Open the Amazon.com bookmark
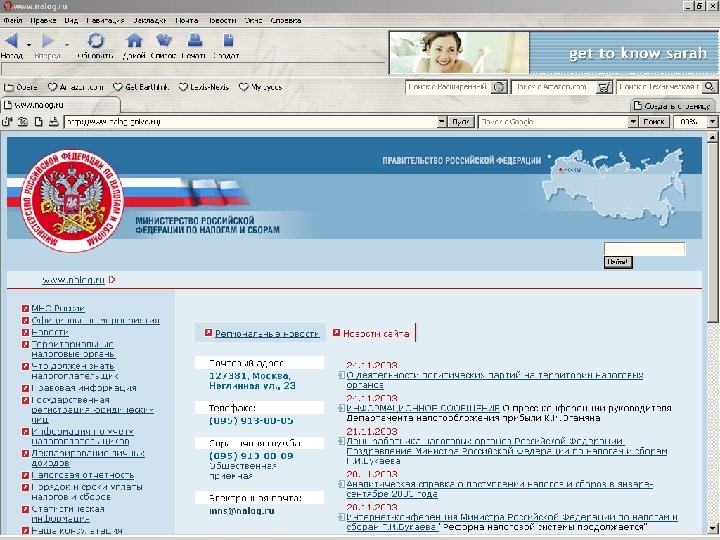Viewport: 720px width, 540px height. point(76,87)
